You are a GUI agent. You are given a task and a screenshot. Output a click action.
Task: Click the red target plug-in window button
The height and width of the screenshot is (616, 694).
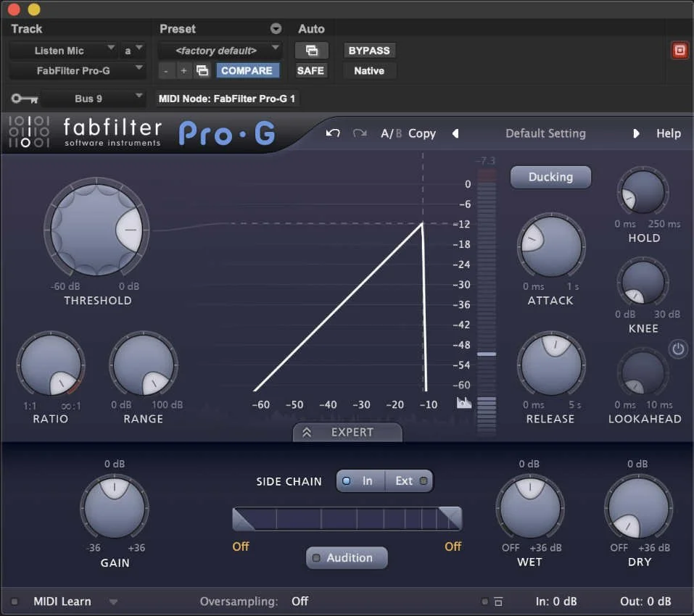click(x=679, y=51)
